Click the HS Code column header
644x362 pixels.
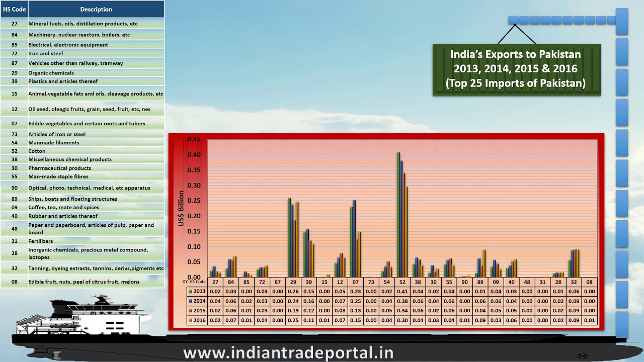coord(14,9)
